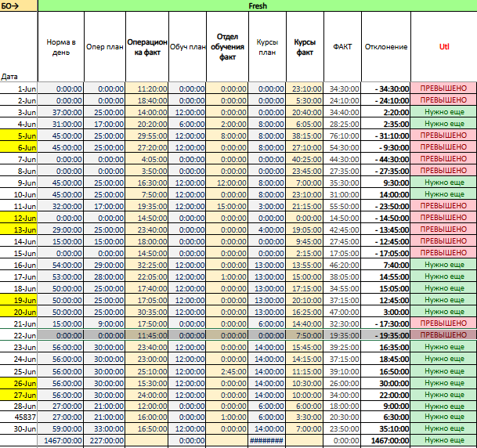Select the yellow '19-Jun' date cell
The image size is (477, 448).
19,300
